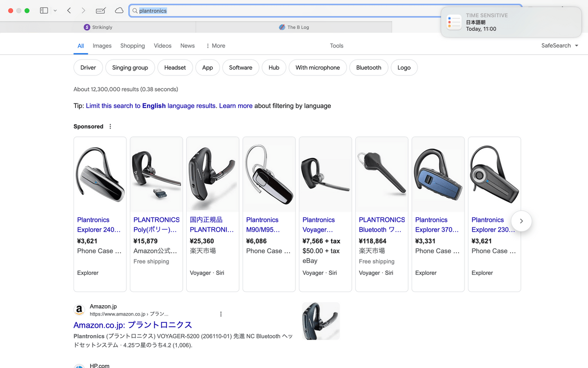This screenshot has height=368, width=588.
Task: Select the ¥3,621 price on Explorer 240
Action: (x=87, y=241)
